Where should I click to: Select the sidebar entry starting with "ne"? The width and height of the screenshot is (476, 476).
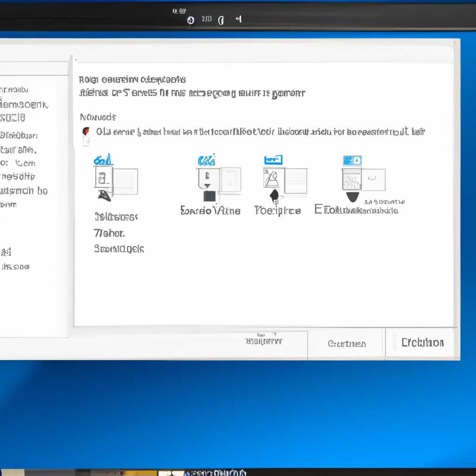18,176
